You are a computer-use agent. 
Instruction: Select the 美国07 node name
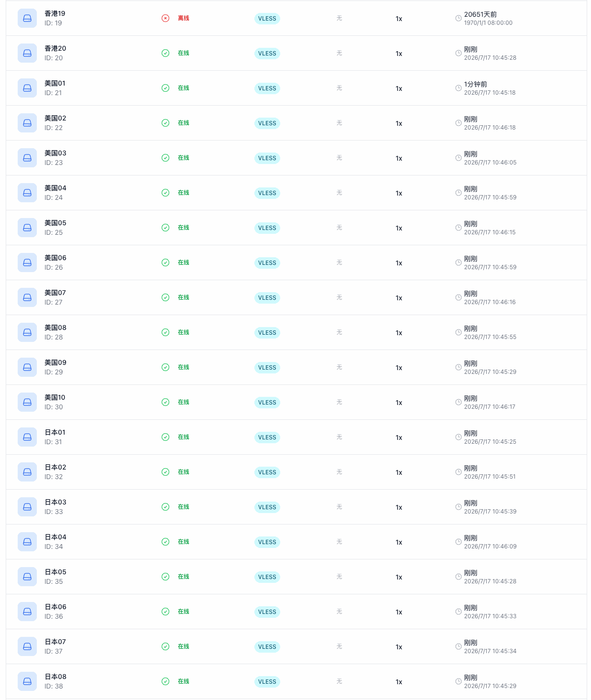point(55,293)
